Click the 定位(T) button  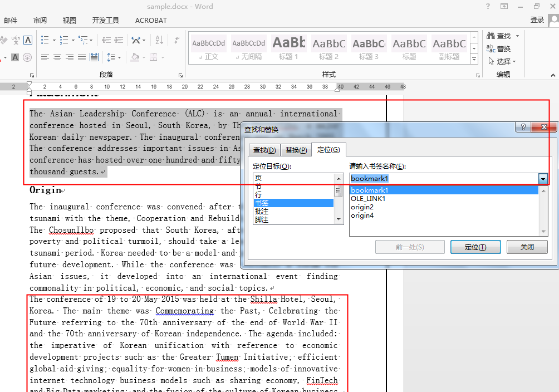pos(475,247)
